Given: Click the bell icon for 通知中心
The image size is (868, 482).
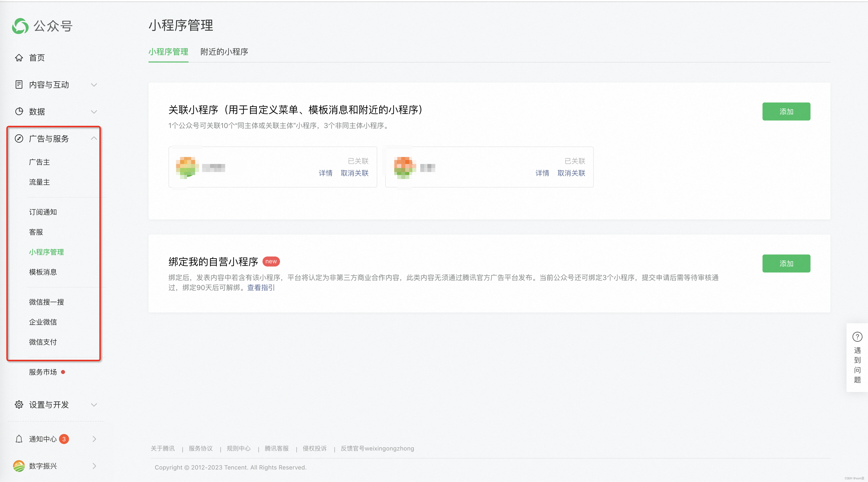Looking at the screenshot, I should tap(19, 439).
